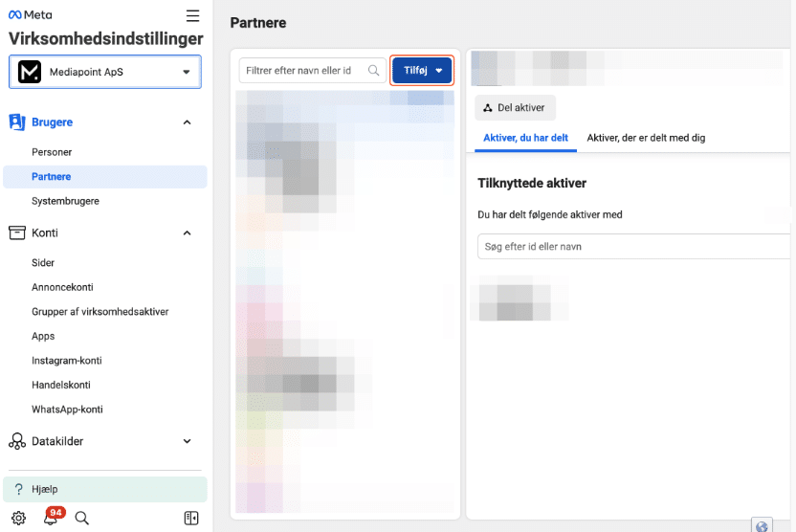Expand the Datakilder section chevron

[187, 441]
